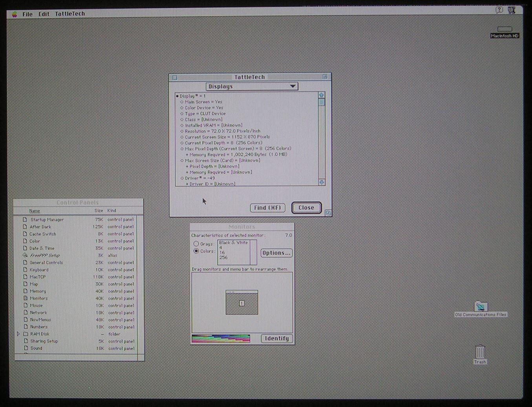Select the RAM Disk folder icon
This screenshot has height=407, width=532.
tap(26, 334)
